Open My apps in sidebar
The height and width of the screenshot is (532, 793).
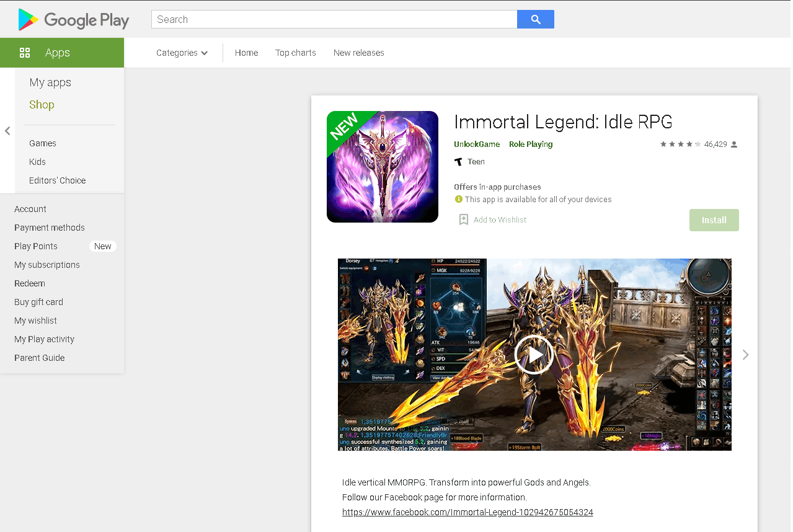(50, 82)
